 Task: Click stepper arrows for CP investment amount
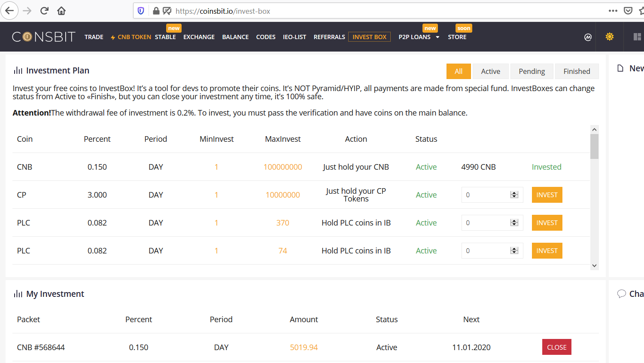pos(514,195)
